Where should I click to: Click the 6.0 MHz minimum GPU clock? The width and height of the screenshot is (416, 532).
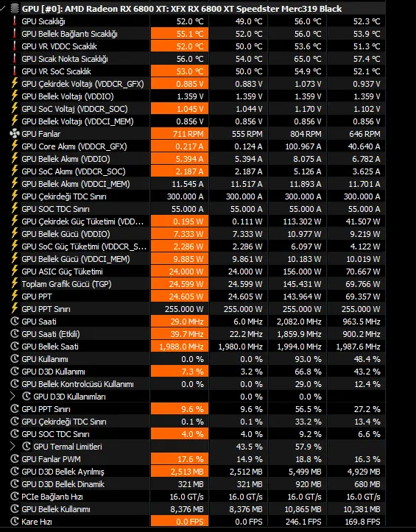tap(250, 322)
